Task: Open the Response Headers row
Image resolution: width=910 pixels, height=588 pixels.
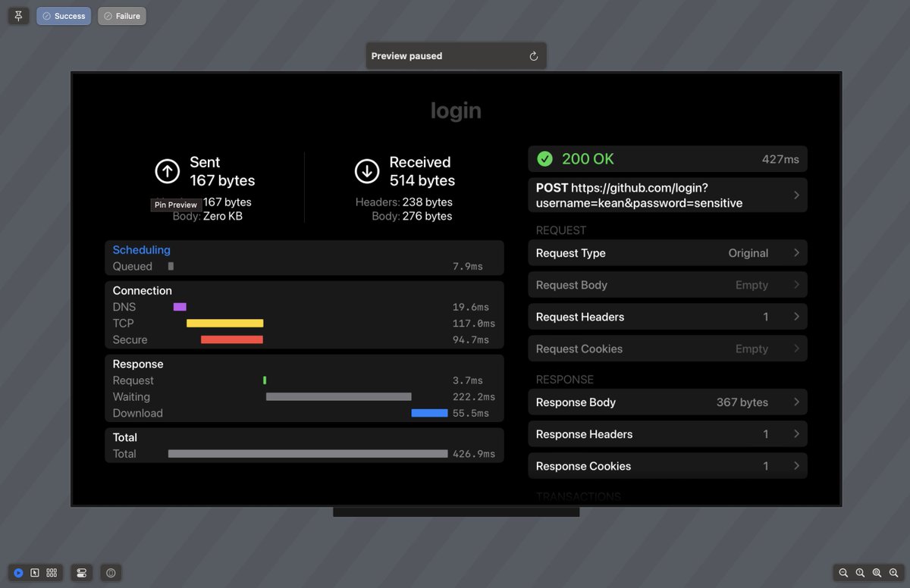Action: [x=667, y=434]
